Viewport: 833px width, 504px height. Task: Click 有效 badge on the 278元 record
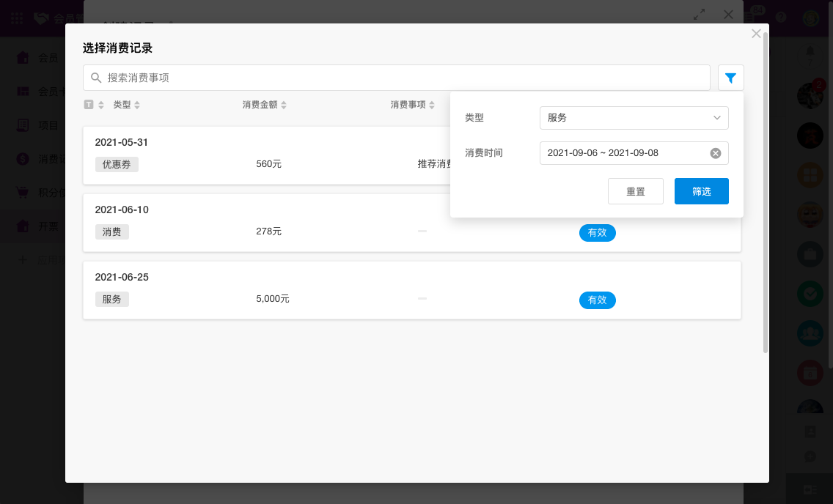[597, 232]
